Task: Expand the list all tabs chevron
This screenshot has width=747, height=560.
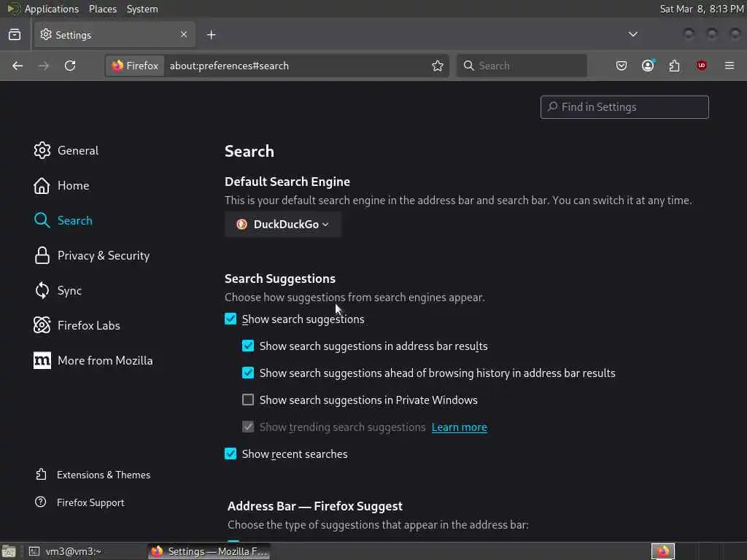Action: pos(633,34)
